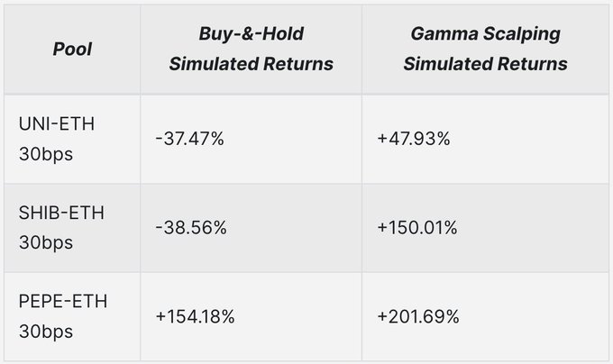Click the -38.56% return value
Viewport: 613px width, 364px height.
pyautogui.click(x=191, y=228)
